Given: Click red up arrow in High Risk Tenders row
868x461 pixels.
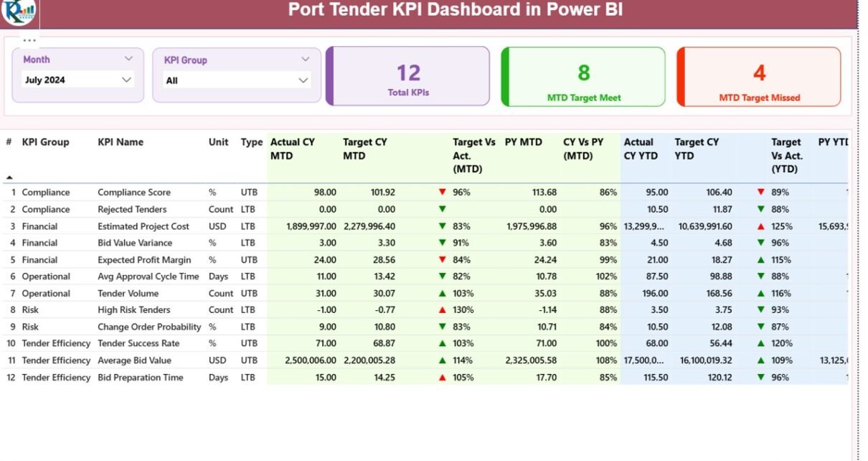Looking at the screenshot, I should [442, 310].
